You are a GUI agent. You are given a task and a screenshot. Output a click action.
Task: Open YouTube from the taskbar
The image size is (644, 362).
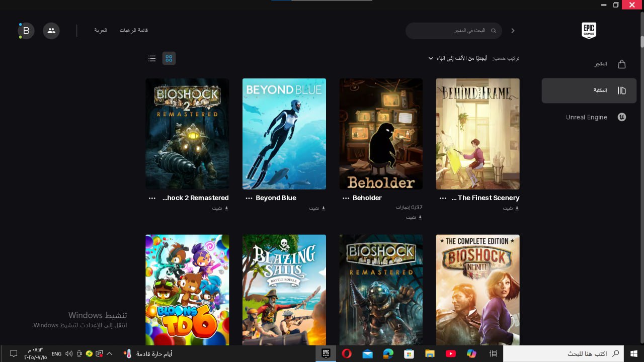click(450, 353)
